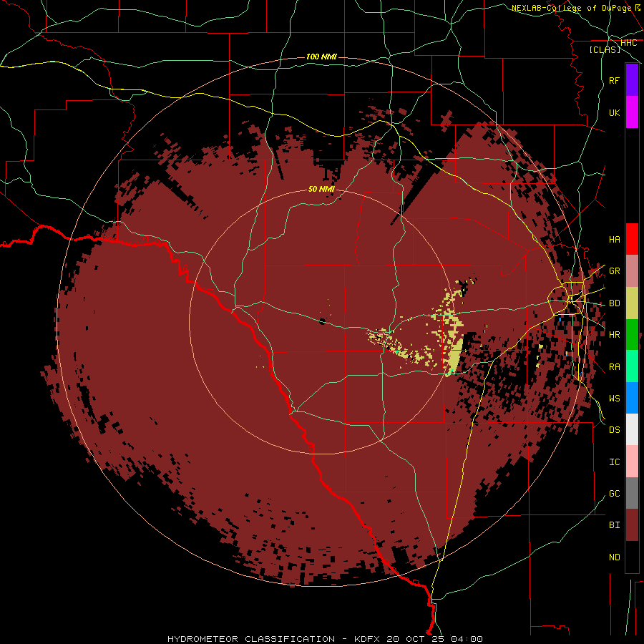Click the "WS" legend label
This screenshot has height=644, width=644.
[614, 398]
